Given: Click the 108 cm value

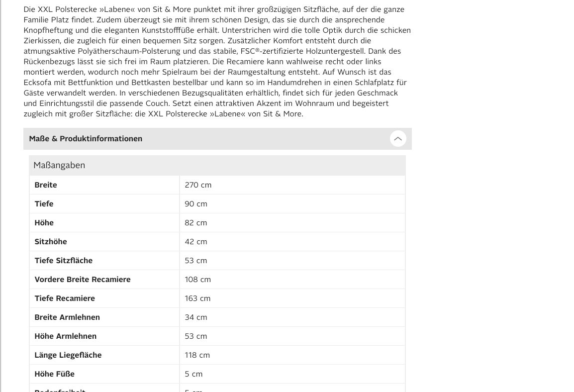Looking at the screenshot, I should [x=198, y=280].
